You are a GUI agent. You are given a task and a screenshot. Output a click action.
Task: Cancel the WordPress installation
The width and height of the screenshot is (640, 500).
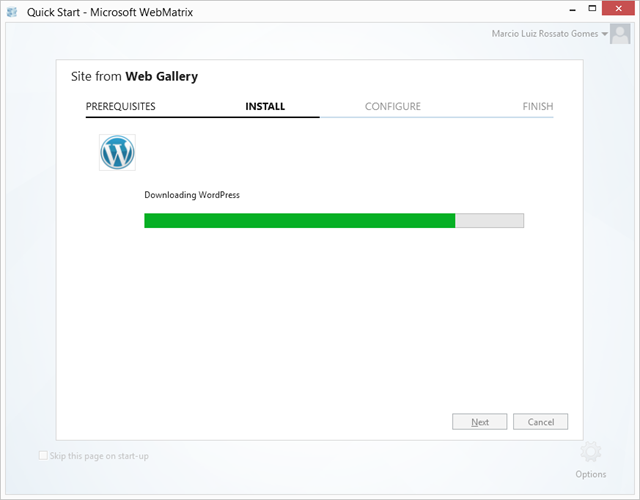pyautogui.click(x=540, y=422)
